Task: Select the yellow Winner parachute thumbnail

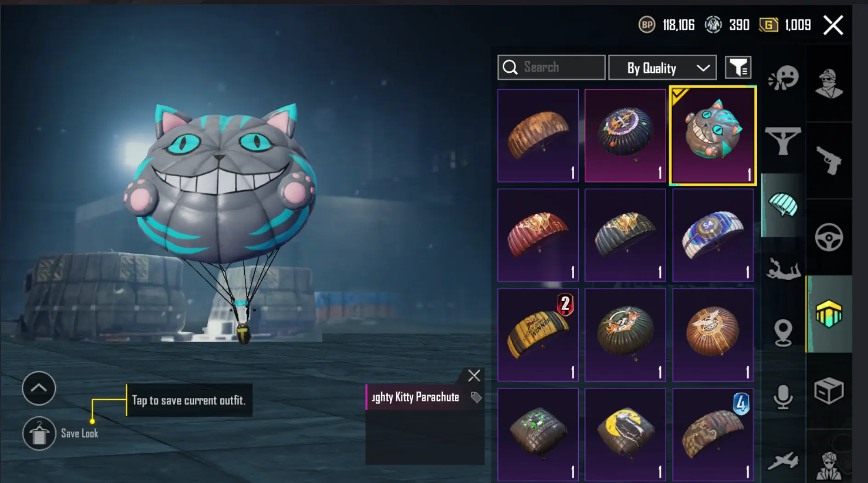Action: 538,335
